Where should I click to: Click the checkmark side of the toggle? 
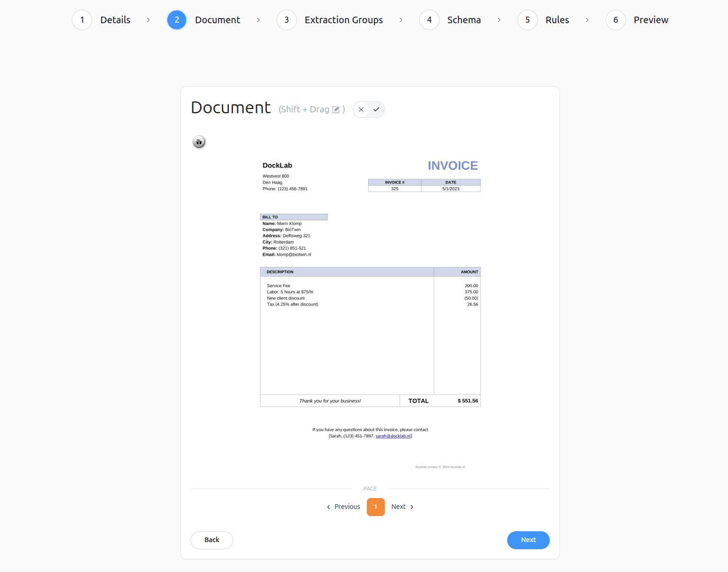[376, 109]
